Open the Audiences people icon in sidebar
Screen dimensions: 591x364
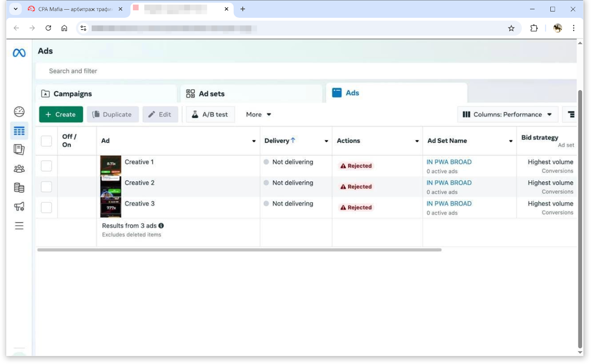coord(19,169)
